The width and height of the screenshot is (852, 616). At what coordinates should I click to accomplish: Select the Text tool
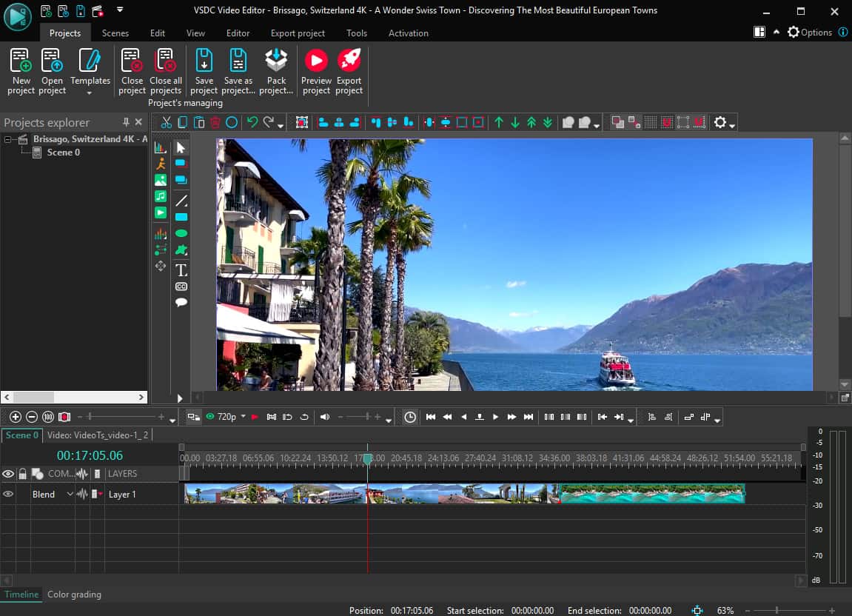(181, 270)
